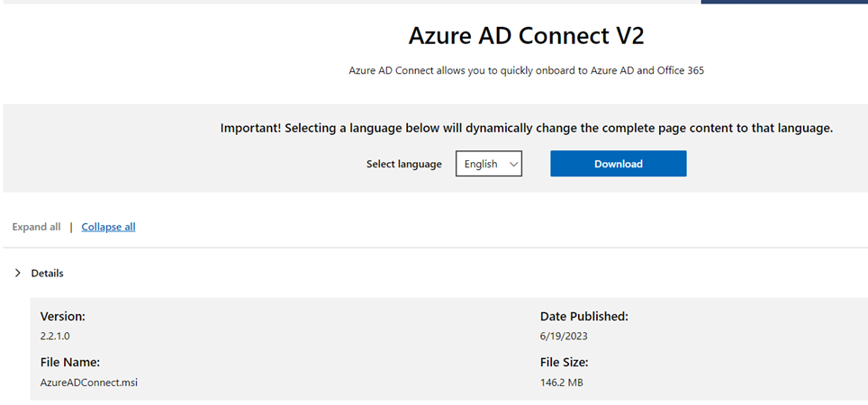Screen dimensions: 868x405
Task: Click the 6/19/2023 published date
Action: pyautogui.click(x=564, y=336)
